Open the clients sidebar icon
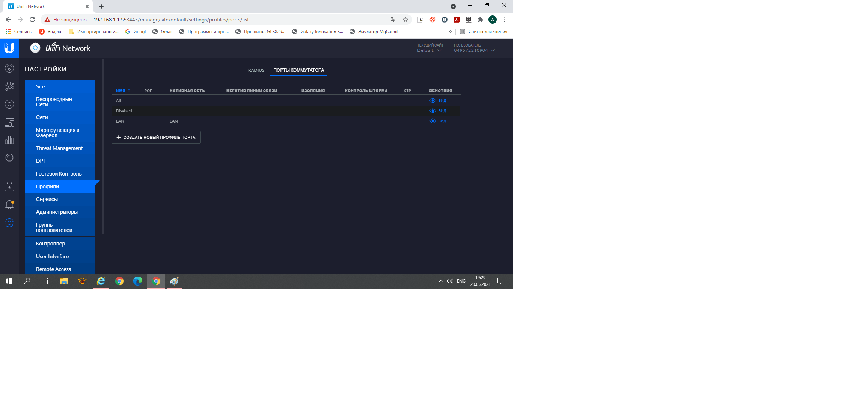The width and height of the screenshot is (868, 401). [x=9, y=123]
